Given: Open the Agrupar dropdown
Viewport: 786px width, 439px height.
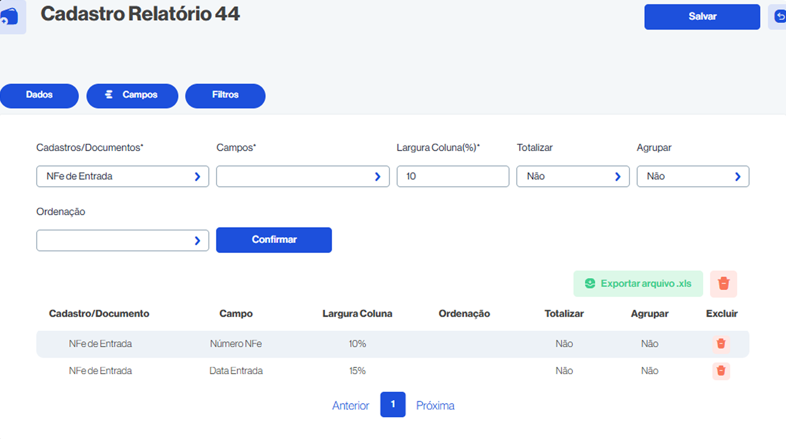Looking at the screenshot, I should 692,176.
